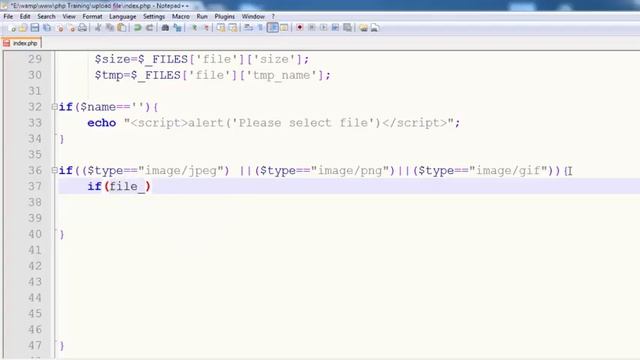This screenshot has height=360, width=640.
Task: Click the Redo arrow icon
Action: point(149,28)
